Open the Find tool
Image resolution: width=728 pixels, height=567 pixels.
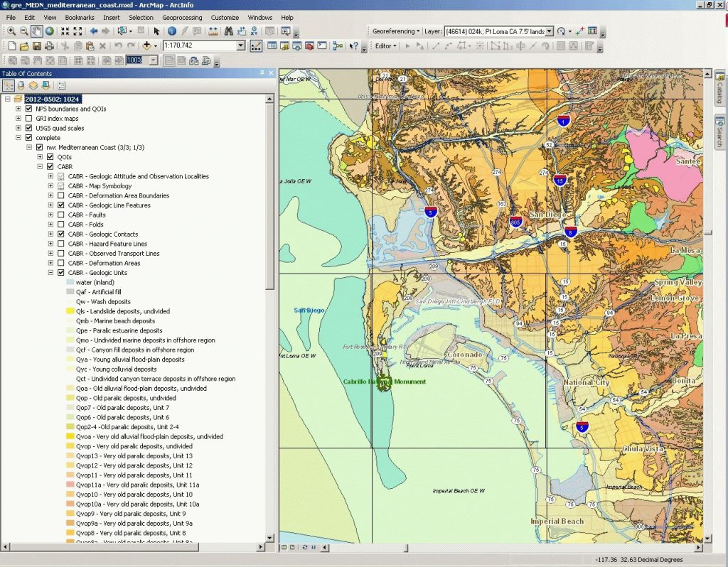tap(229, 31)
